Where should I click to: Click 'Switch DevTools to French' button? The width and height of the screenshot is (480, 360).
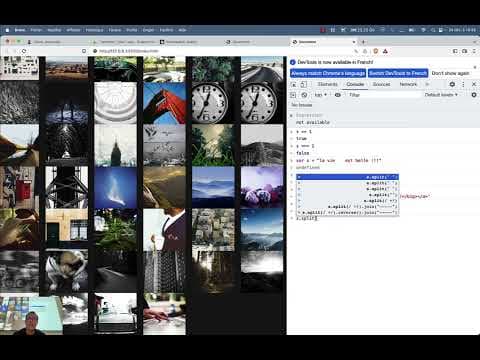[398, 73]
